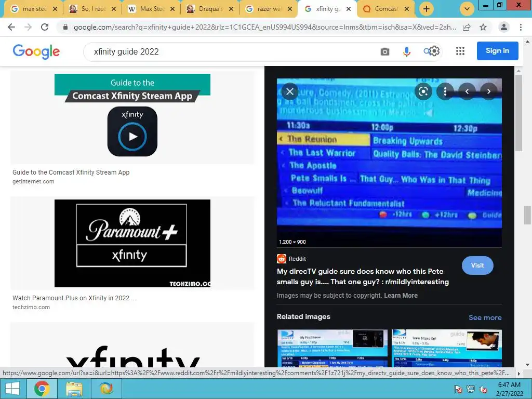The height and width of the screenshot is (399, 532).
Task: Open the Teen Titans Go related image
Action: click(446, 348)
